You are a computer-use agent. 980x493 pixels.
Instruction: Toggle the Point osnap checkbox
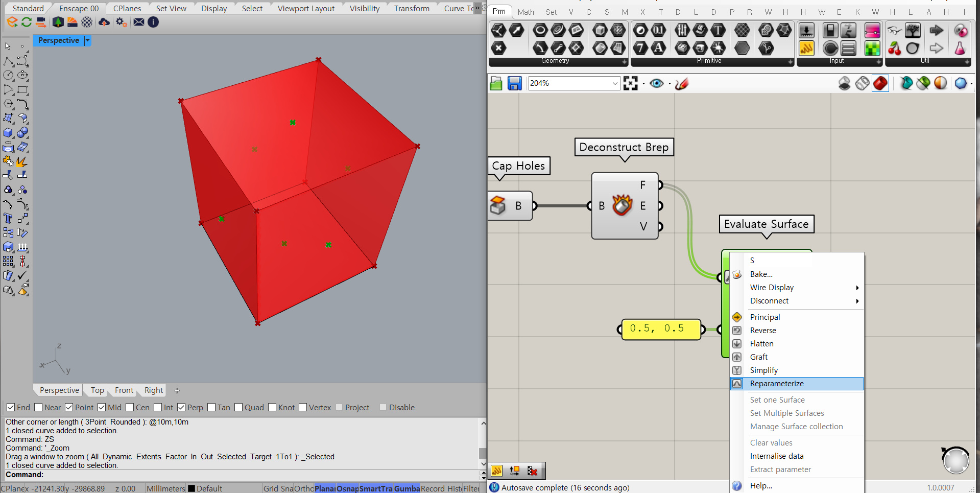(69, 407)
